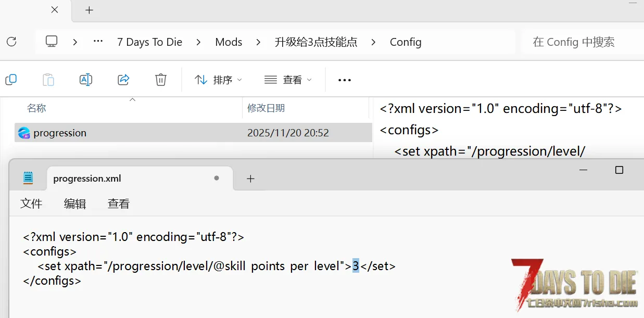Click the Rename icon in toolbar
644x318 pixels.
(86, 80)
